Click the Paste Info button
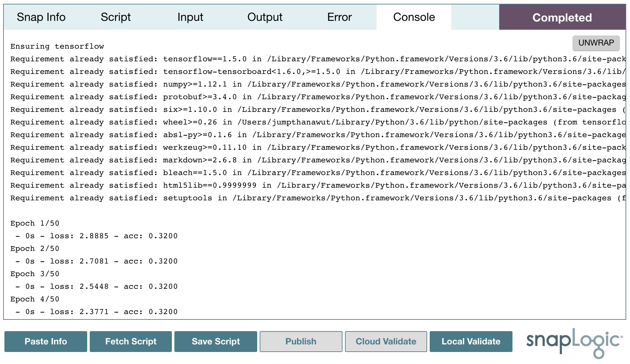This screenshot has width=630, height=364. tap(45, 341)
